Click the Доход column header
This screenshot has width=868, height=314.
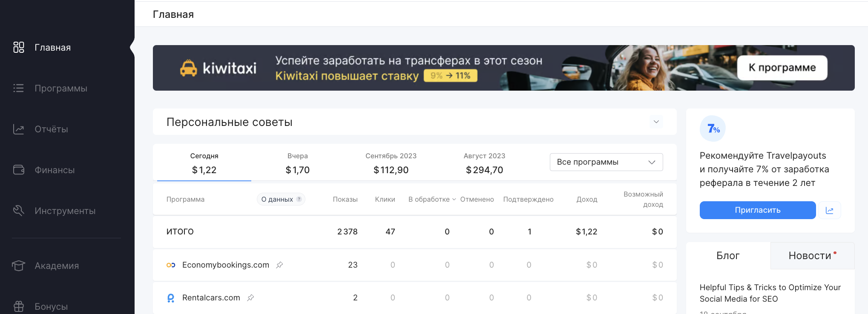[x=587, y=199]
